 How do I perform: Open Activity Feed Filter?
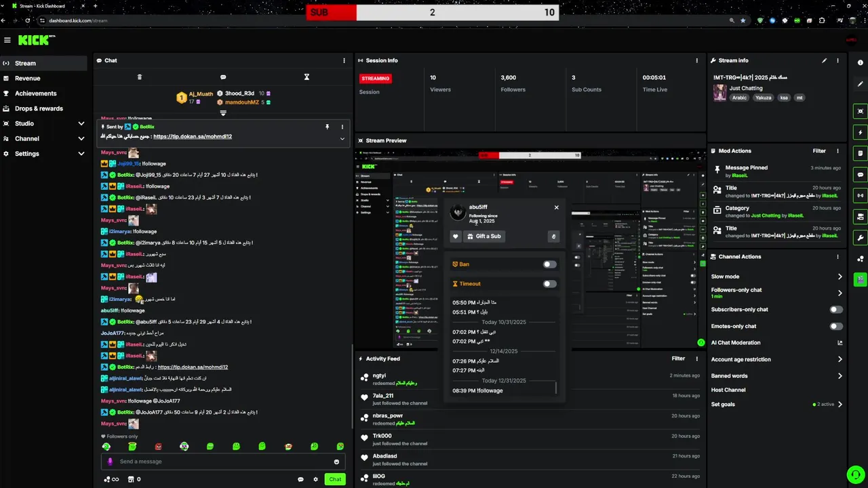(x=678, y=359)
